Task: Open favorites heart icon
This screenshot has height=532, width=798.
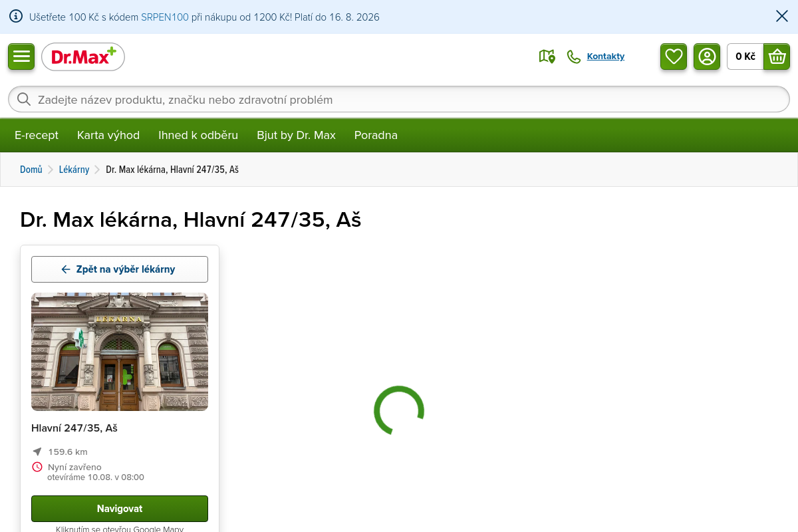Action: [674, 57]
